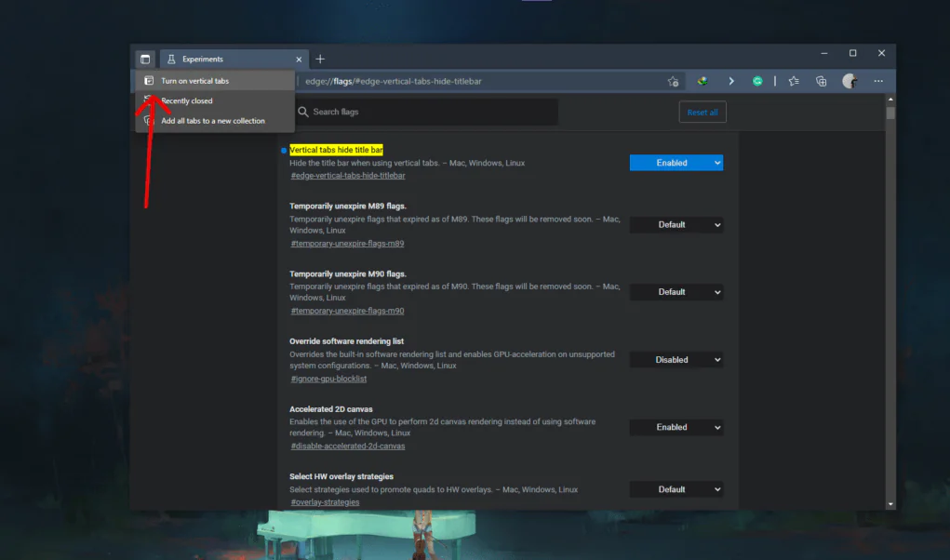Open the Override software rendering list dropdown
Image resolution: width=950 pixels, height=560 pixels.
pos(676,359)
